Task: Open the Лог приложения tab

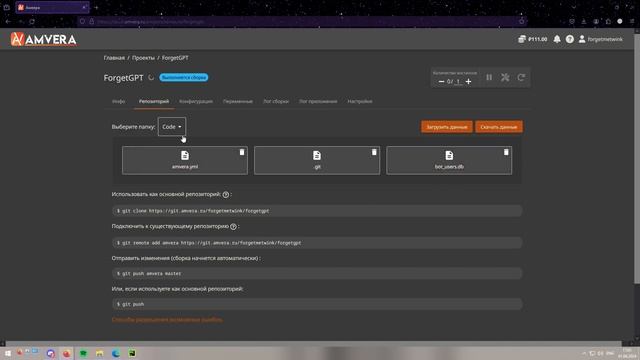Action: pos(318,101)
